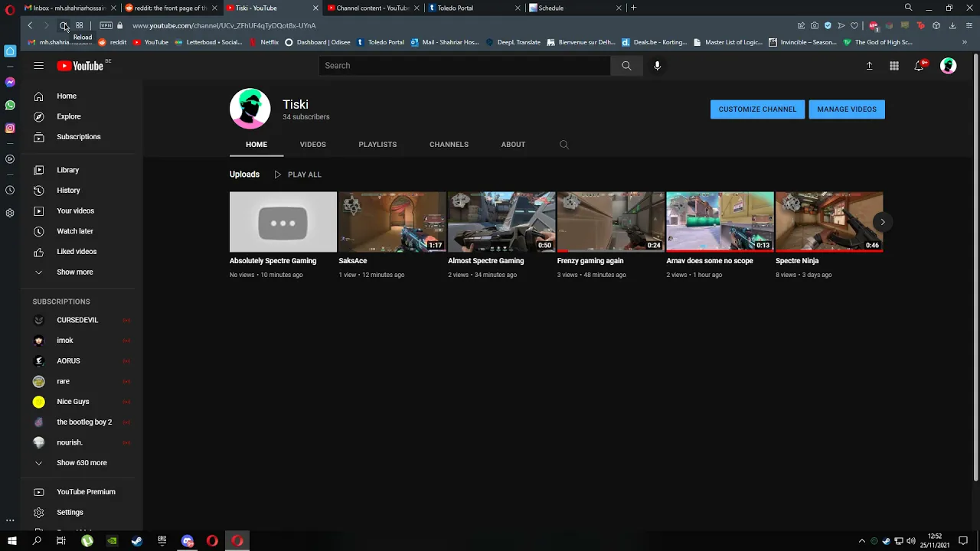Switch to the VIDEOS channel tab
Screen dimensions: 980x551
pos(313,145)
